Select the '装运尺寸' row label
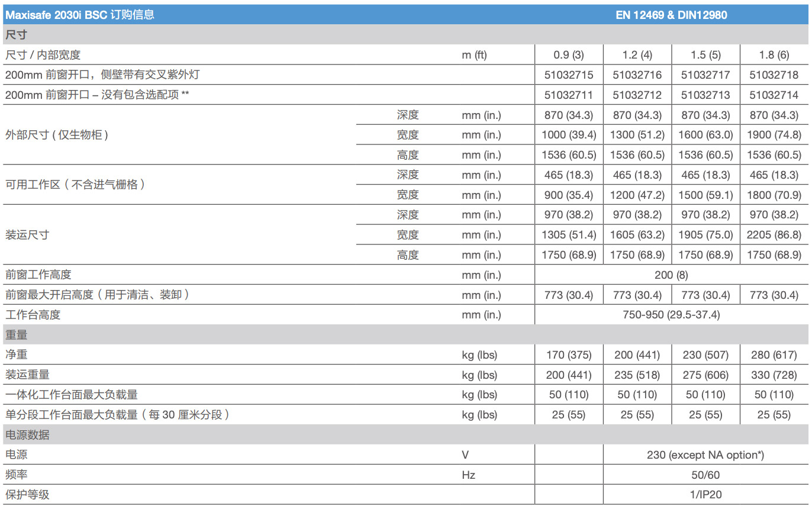The width and height of the screenshot is (812, 509). [27, 235]
